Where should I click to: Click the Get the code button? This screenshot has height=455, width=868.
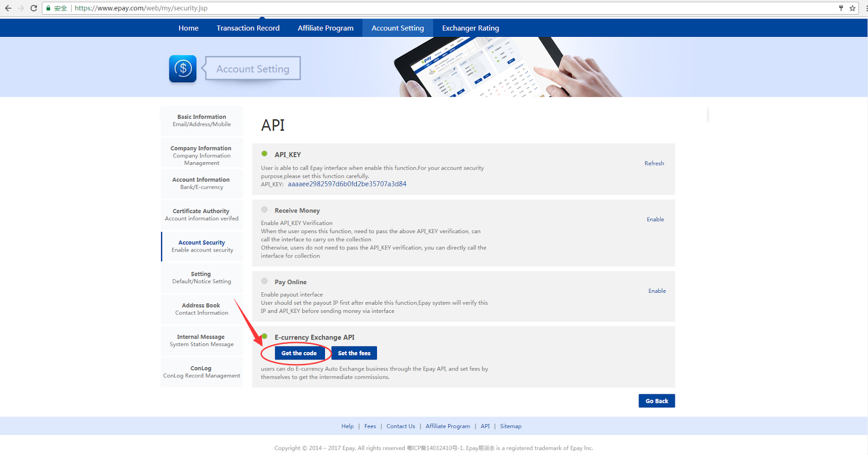coord(299,353)
